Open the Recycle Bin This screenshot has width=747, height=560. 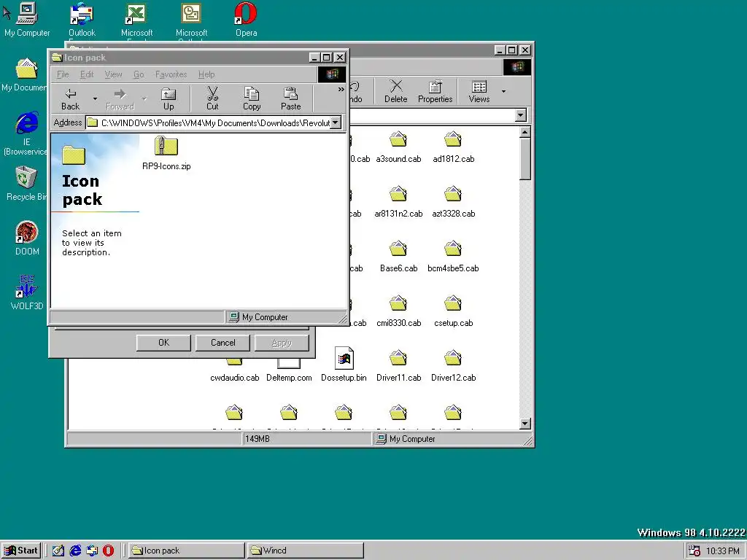[26, 183]
